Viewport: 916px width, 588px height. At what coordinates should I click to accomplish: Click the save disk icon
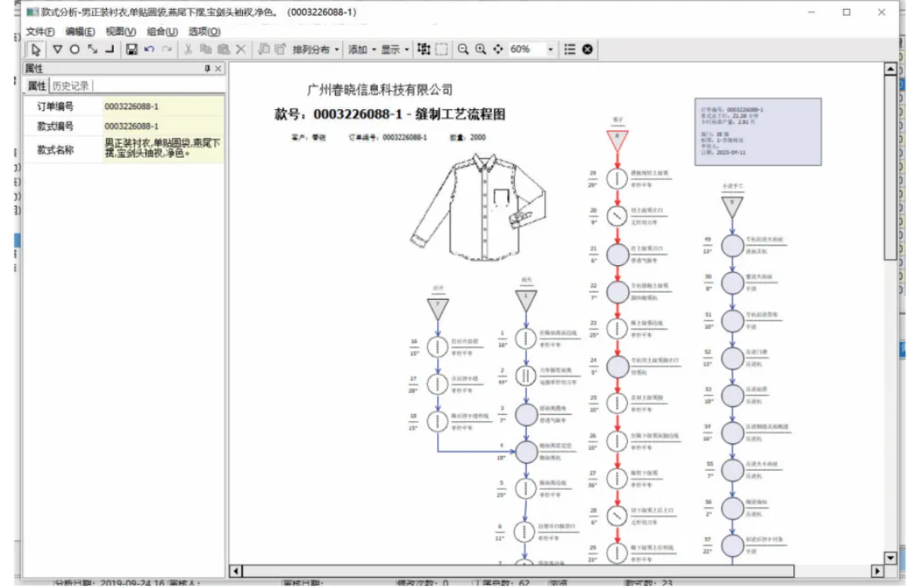coord(131,49)
